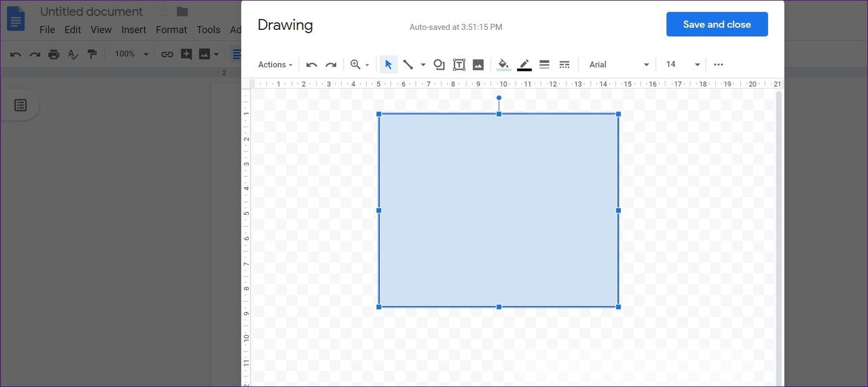Click the rotation handle above rectangle
The width and height of the screenshot is (868, 387).
click(x=499, y=98)
